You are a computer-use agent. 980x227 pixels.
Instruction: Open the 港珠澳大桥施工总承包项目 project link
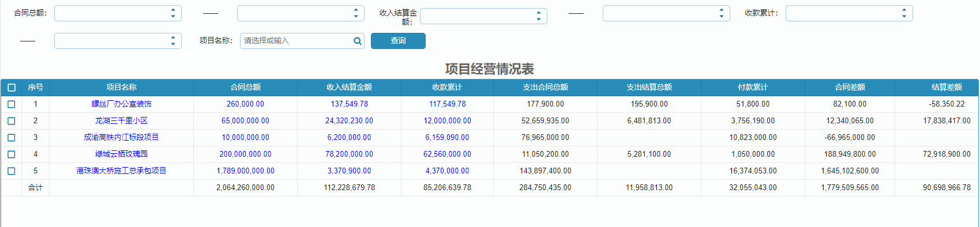[121, 171]
